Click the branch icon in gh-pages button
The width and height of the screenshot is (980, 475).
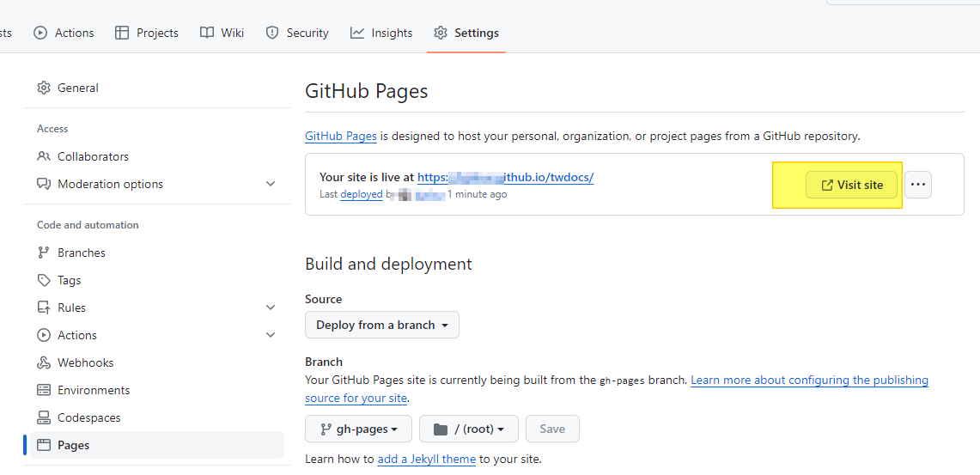click(x=326, y=429)
